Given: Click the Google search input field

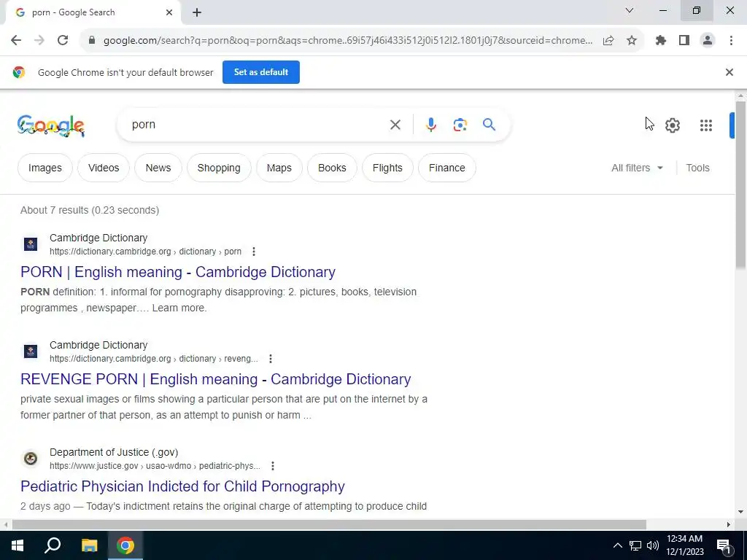Looking at the screenshot, I should pyautogui.click(x=258, y=125).
